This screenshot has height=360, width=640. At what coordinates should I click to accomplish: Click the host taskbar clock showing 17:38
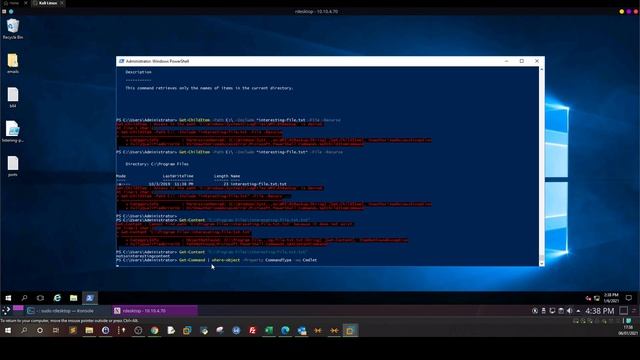(628, 331)
